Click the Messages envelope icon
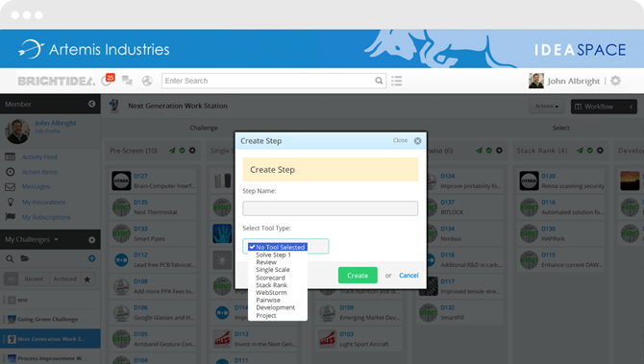644x364 pixels. [x=11, y=186]
